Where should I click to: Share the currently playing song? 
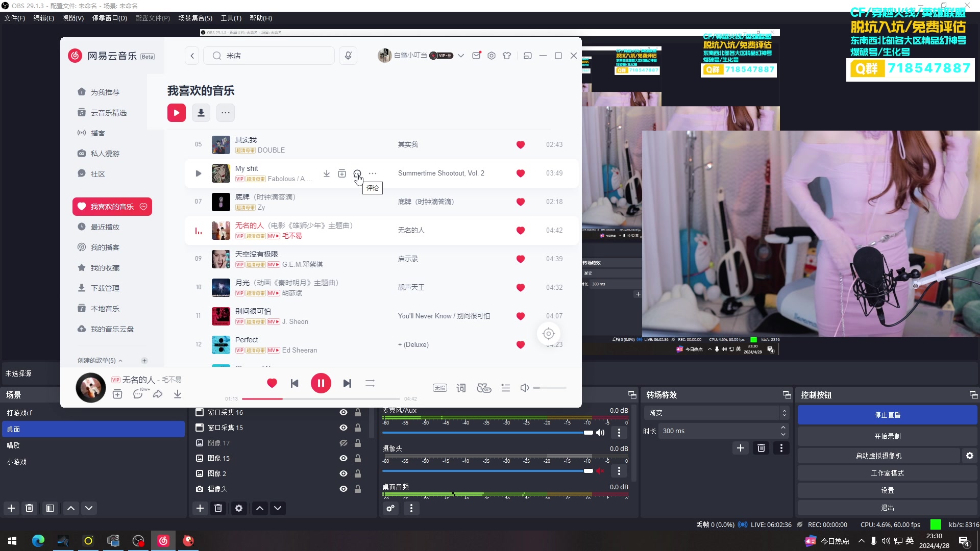click(158, 394)
